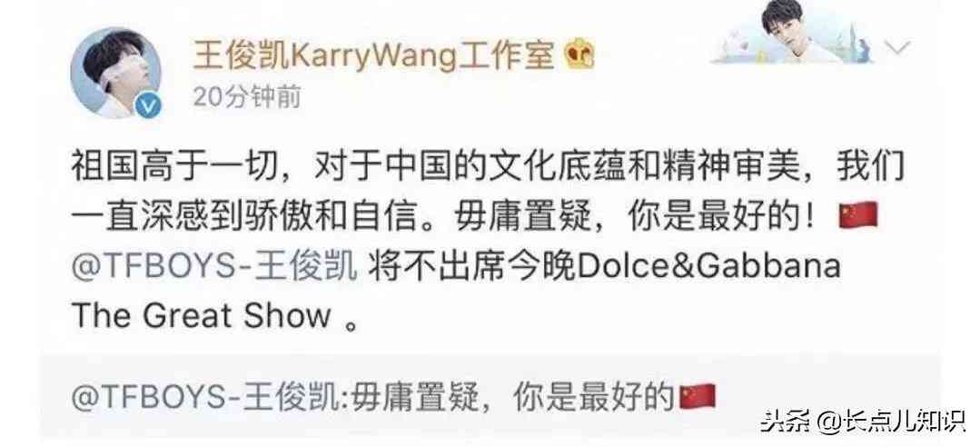Click the crown membership icon beside username
Viewport: 980px width, 447px height.
pos(579,57)
